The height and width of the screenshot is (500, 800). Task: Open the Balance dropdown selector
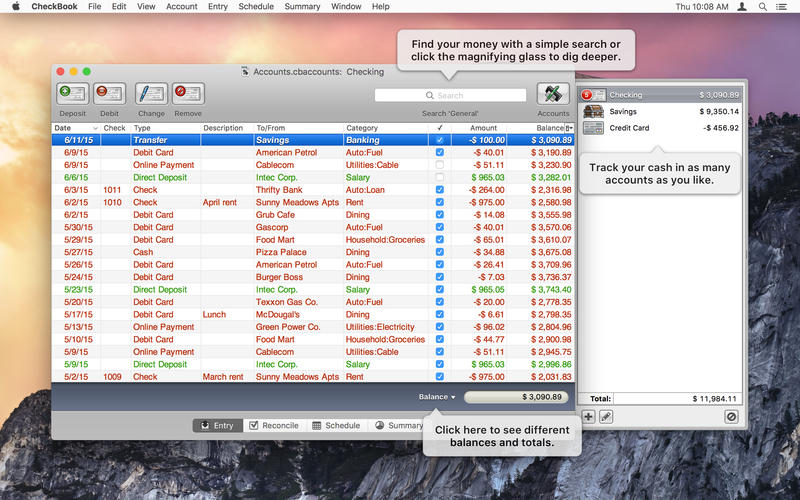pyautogui.click(x=438, y=397)
